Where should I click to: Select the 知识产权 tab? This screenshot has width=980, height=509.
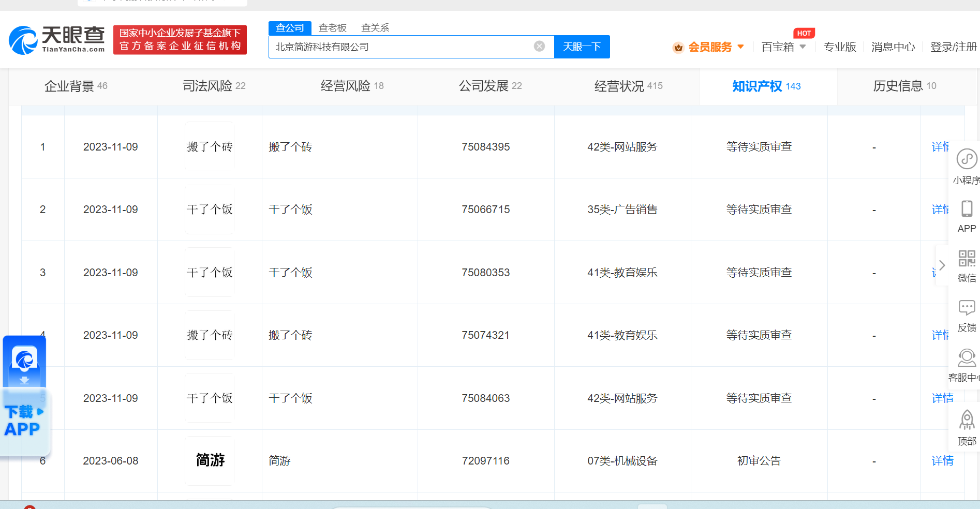(767, 86)
